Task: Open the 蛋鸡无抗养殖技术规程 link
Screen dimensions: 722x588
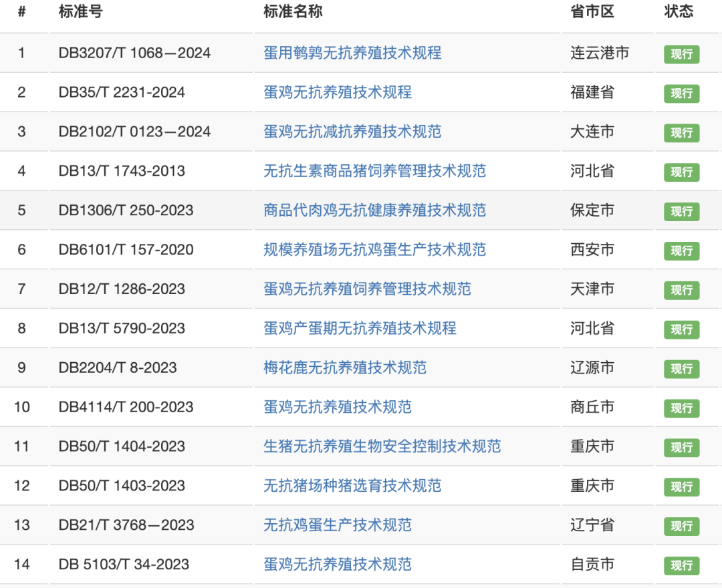Action: (338, 92)
